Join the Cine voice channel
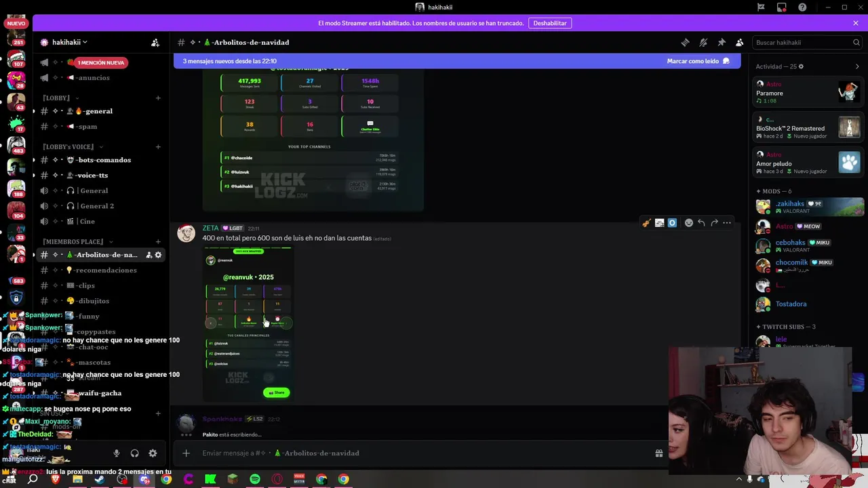The image size is (868, 488). (x=99, y=222)
